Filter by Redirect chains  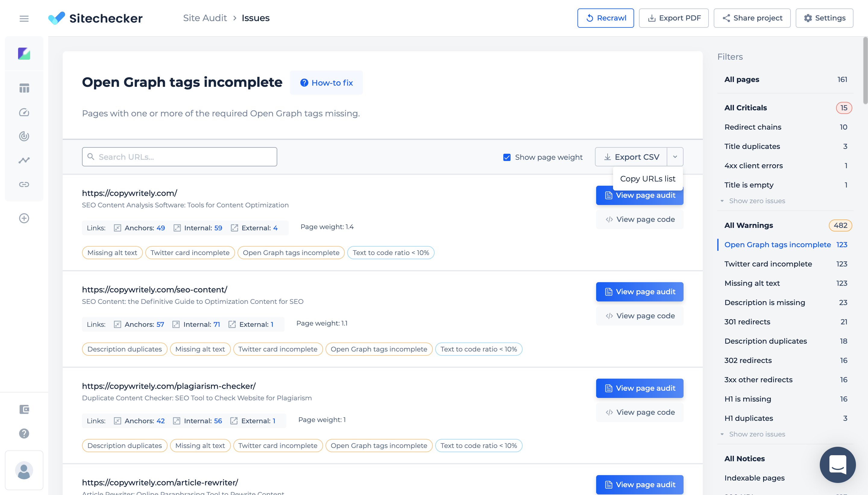pos(785,127)
